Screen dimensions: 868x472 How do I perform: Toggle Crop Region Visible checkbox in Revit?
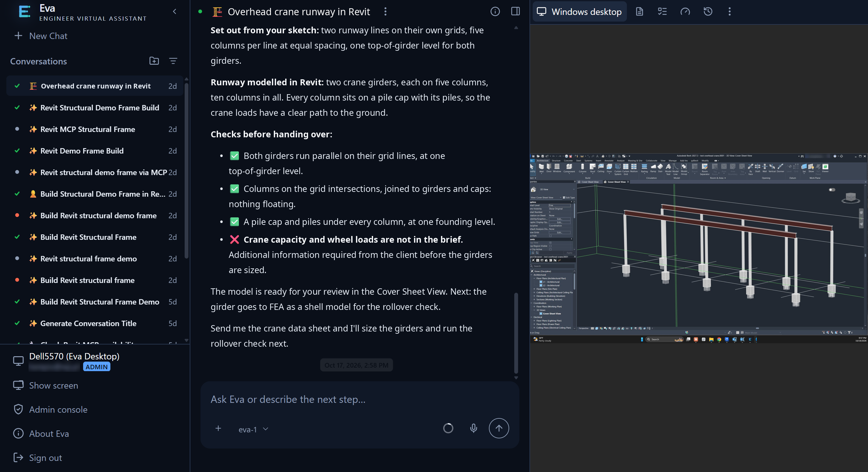pos(550,246)
